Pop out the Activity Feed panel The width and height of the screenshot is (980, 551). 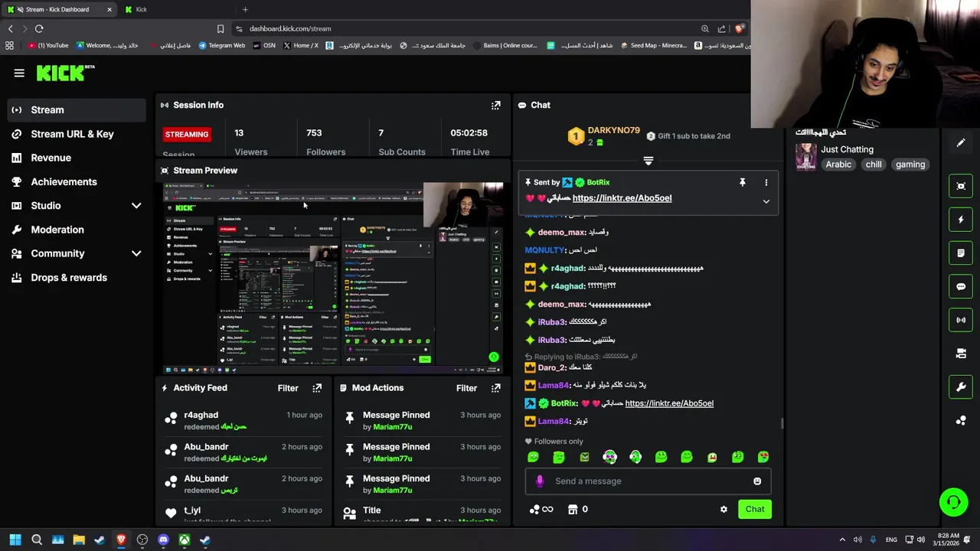click(x=317, y=388)
